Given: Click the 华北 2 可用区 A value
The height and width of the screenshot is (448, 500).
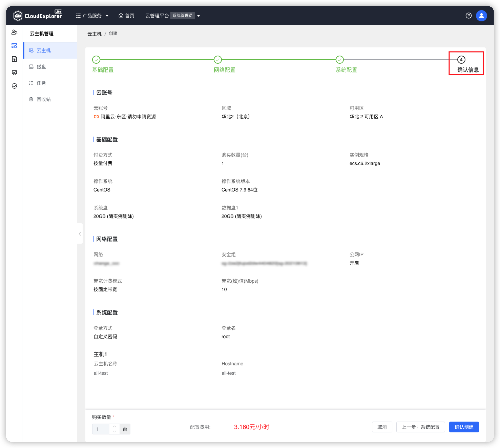Looking at the screenshot, I should pos(366,117).
